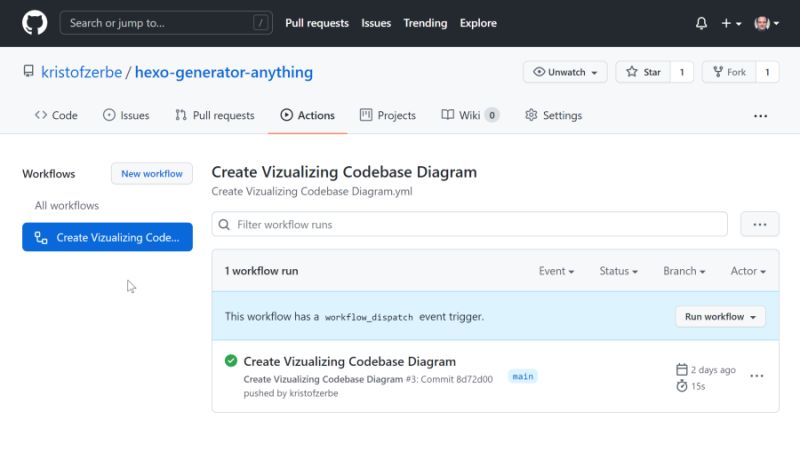Switch to the Code tab
Screen dimensions: 800x459
point(56,115)
